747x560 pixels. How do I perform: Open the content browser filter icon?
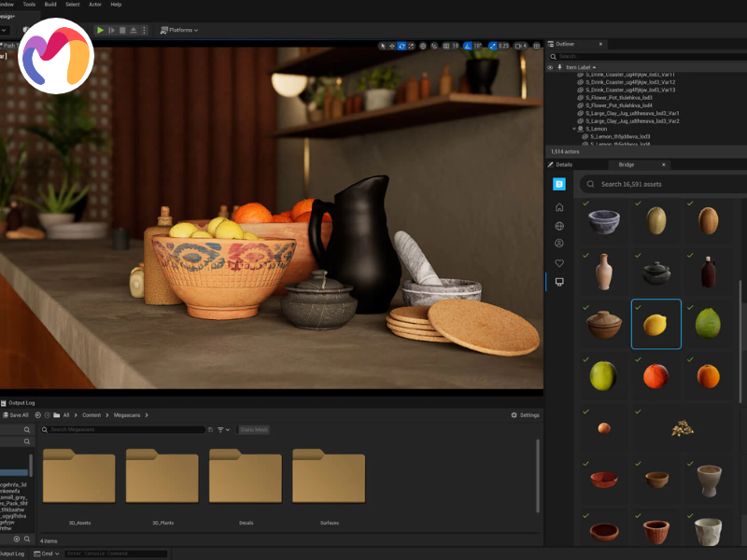tap(221, 429)
